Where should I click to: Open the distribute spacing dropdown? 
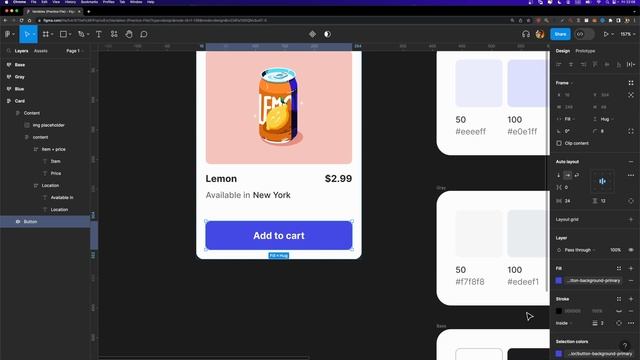tap(631, 64)
